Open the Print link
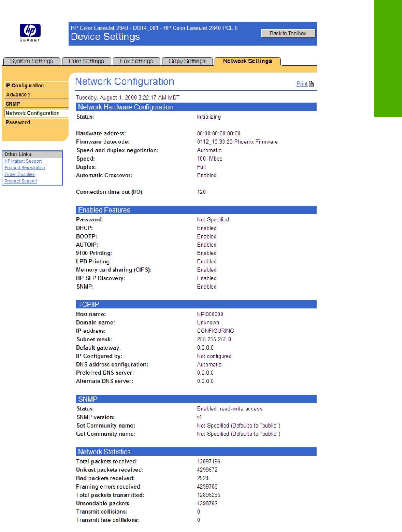 pos(302,84)
